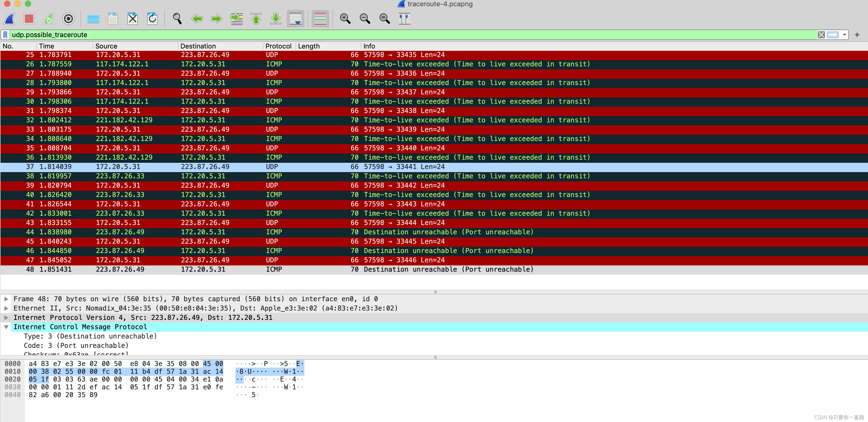The width and height of the screenshot is (868, 422).
Task: Toggle packet colorization rules
Action: click(320, 18)
